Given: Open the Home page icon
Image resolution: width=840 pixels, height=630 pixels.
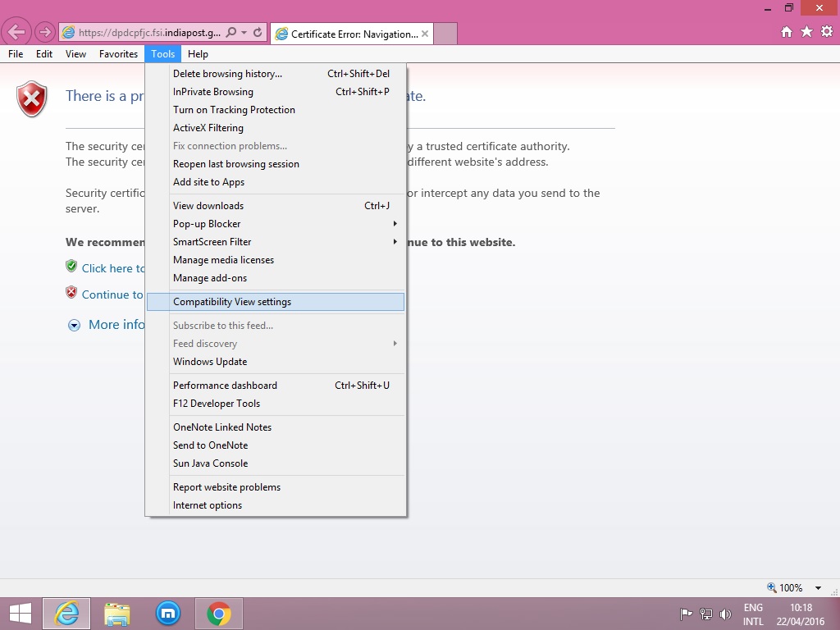Looking at the screenshot, I should [x=787, y=32].
